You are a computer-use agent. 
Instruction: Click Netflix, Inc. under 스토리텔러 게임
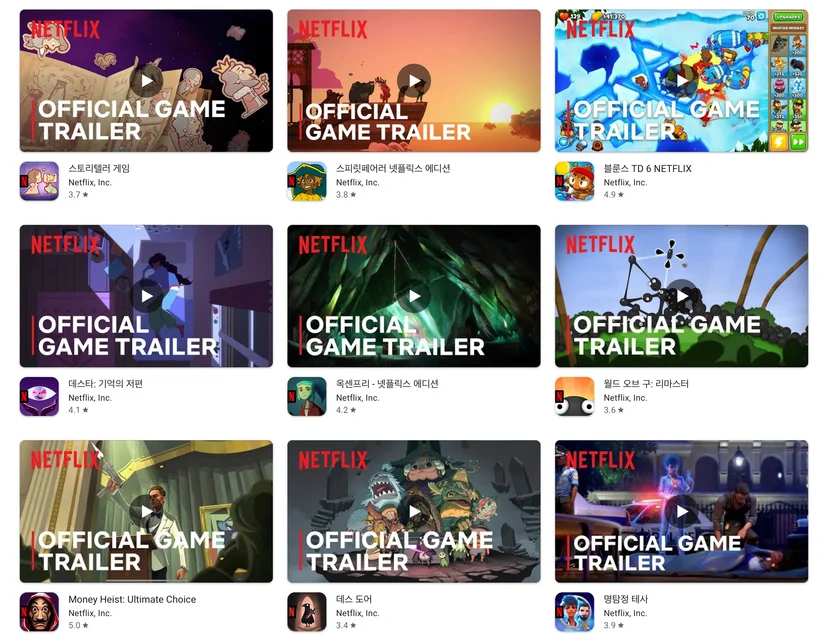[90, 183]
